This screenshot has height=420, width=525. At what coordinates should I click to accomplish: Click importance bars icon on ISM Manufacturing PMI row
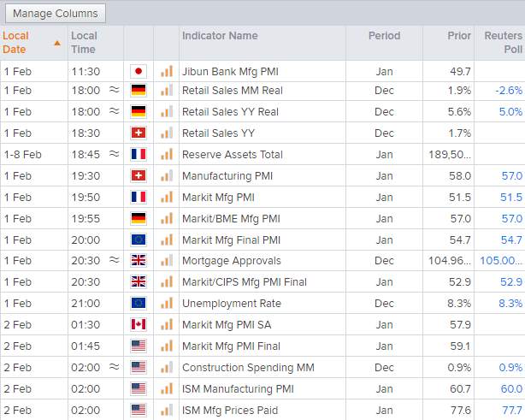click(167, 388)
